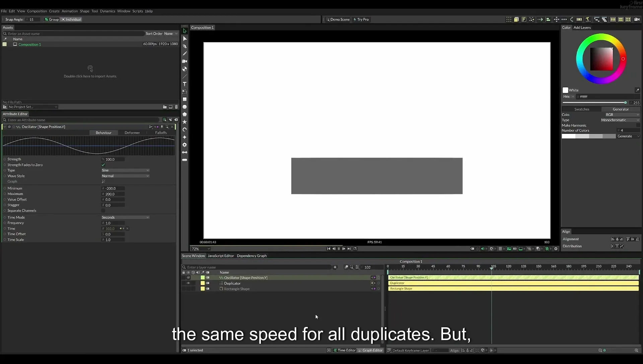Open the Animation menu
The height and width of the screenshot is (364, 643).
point(70,11)
